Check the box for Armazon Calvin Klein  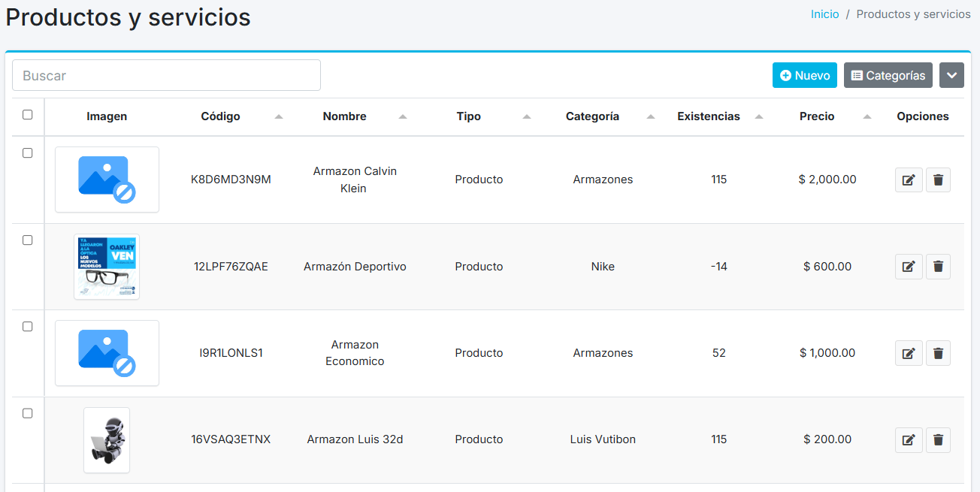tap(28, 153)
